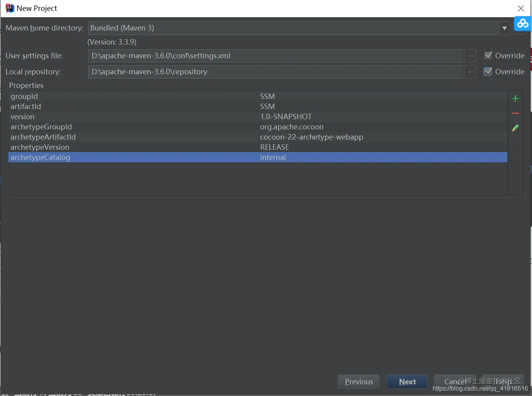Click the SSM value of artifactId

coord(268,106)
